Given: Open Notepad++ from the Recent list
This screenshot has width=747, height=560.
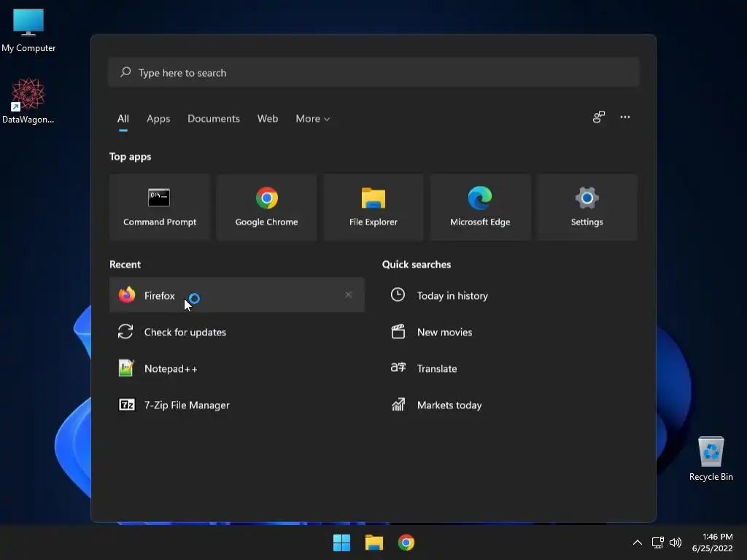Looking at the screenshot, I should (x=237, y=368).
